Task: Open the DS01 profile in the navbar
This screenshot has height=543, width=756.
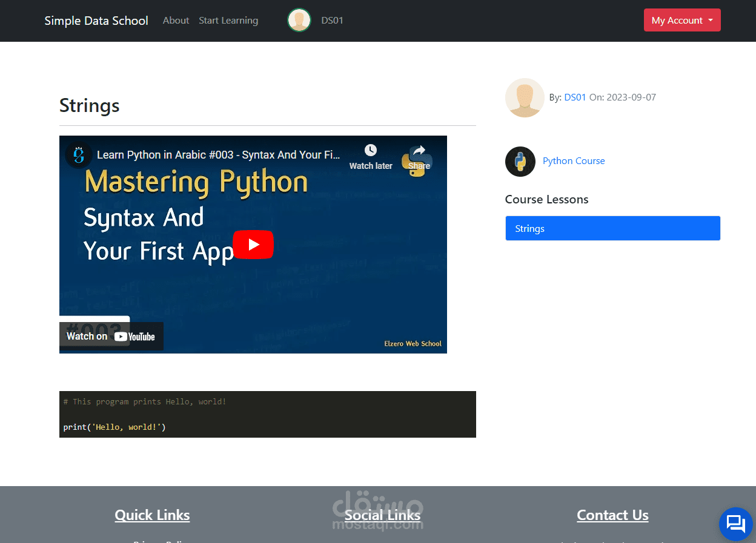Action: point(332,21)
